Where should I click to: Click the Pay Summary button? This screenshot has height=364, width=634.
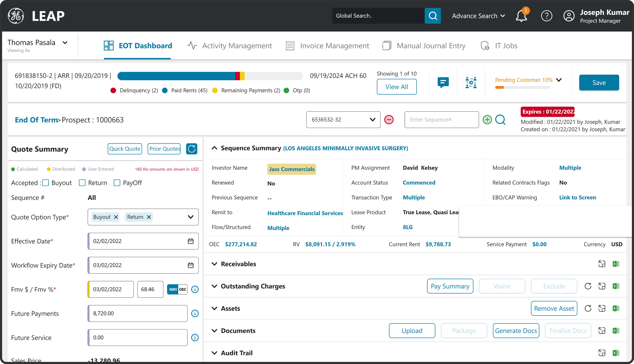450,286
